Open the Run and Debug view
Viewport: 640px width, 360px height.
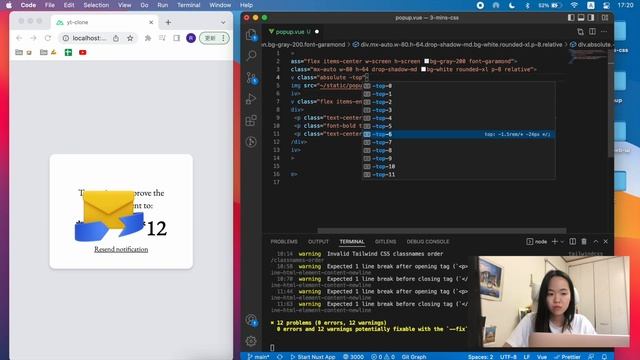[251, 98]
